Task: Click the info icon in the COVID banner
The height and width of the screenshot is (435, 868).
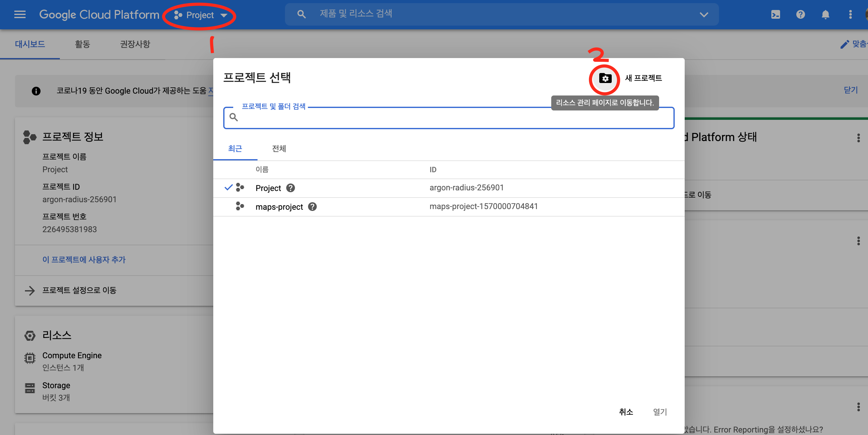Action: pyautogui.click(x=36, y=91)
